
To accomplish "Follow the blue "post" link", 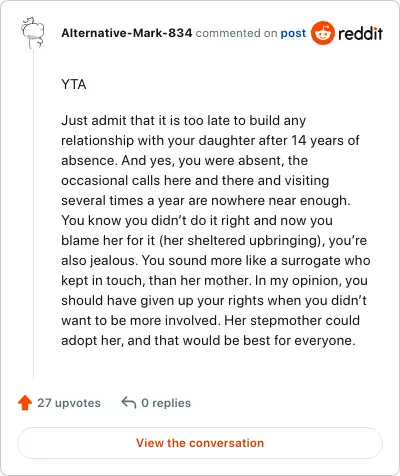I will [x=293, y=33].
